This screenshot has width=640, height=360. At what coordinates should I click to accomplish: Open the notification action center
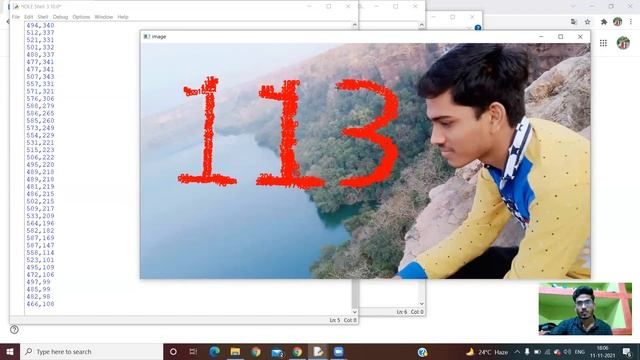point(627,352)
